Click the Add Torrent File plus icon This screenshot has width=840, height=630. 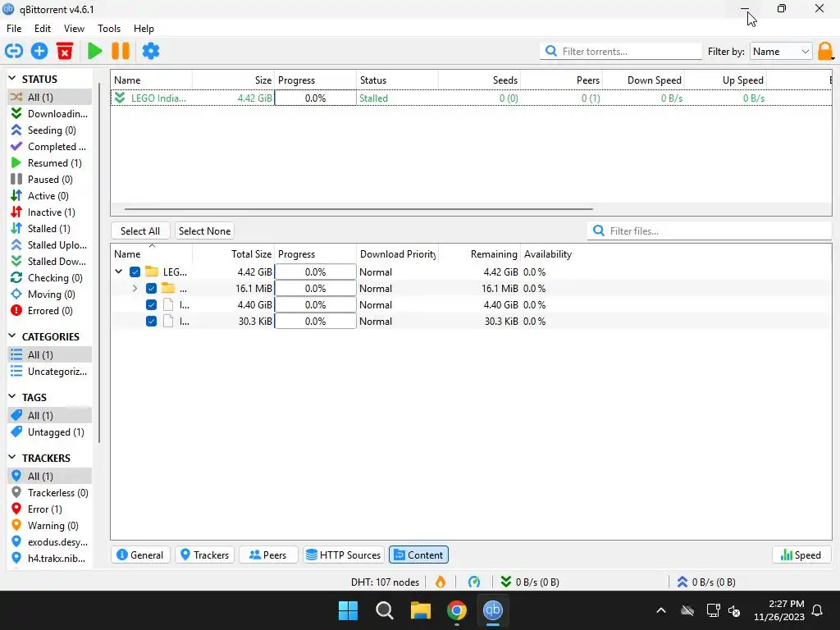click(39, 52)
